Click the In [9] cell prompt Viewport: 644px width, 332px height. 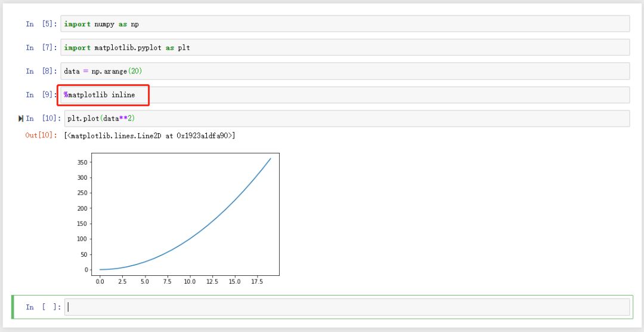click(41, 95)
